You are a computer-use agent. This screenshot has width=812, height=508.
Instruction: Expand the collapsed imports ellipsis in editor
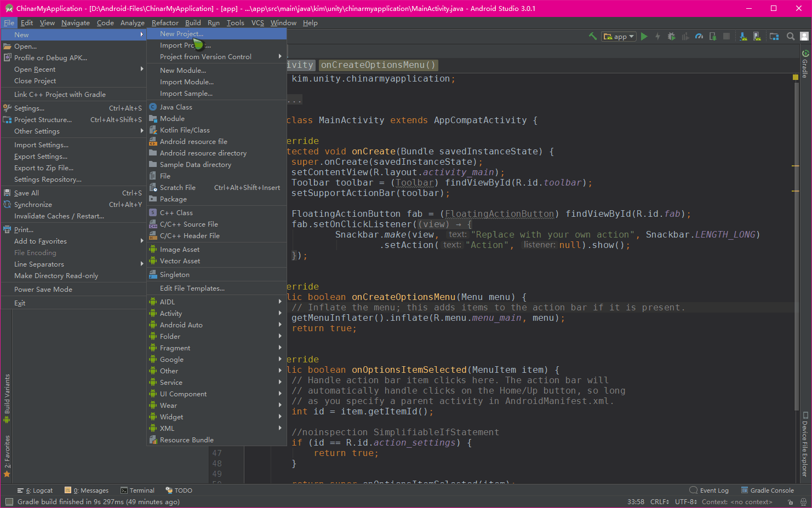294,100
